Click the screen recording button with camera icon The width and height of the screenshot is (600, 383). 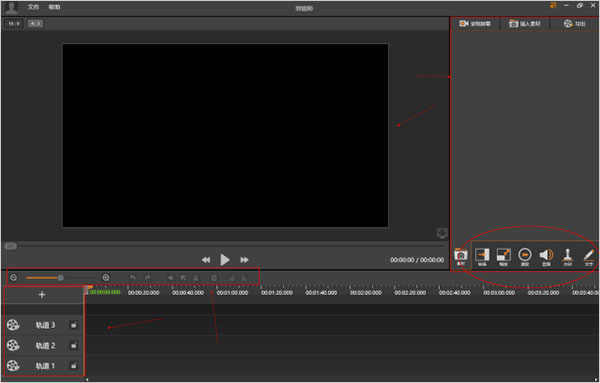click(x=475, y=24)
